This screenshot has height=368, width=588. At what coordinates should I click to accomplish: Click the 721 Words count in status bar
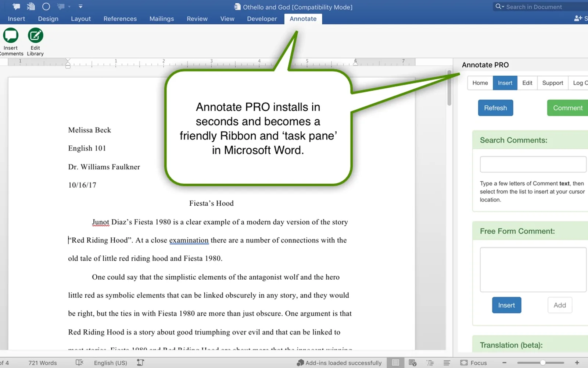[x=43, y=363]
